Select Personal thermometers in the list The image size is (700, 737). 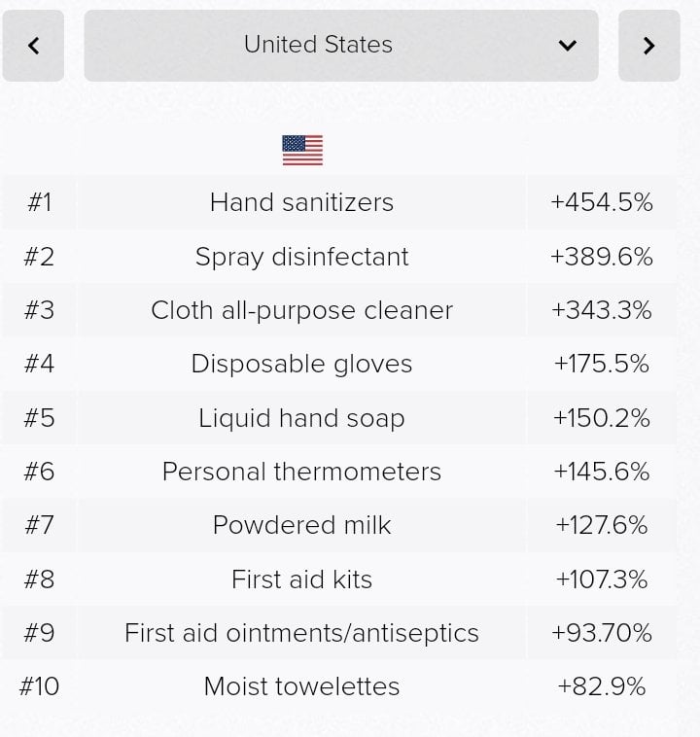[301, 472]
